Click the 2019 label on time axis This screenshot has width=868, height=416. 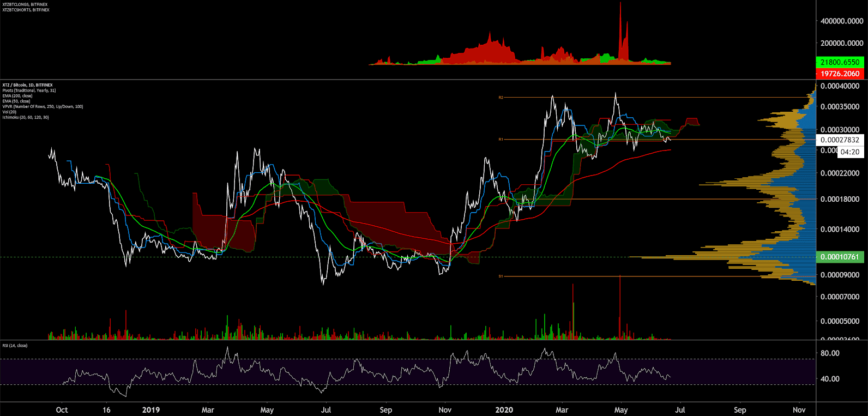pyautogui.click(x=150, y=410)
